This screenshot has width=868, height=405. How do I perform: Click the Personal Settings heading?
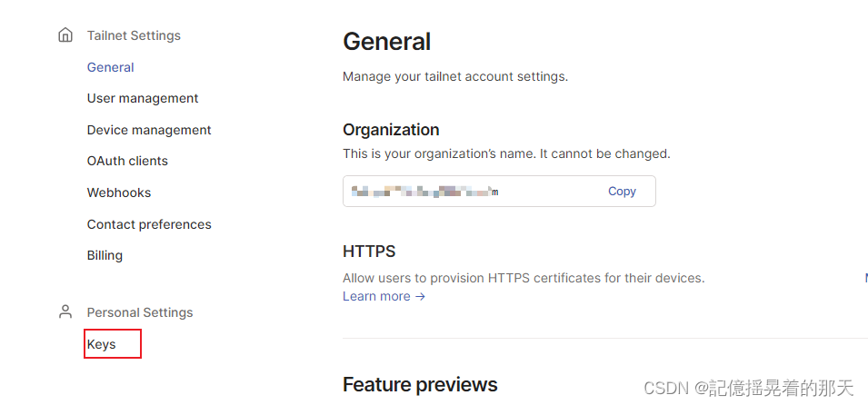(139, 312)
